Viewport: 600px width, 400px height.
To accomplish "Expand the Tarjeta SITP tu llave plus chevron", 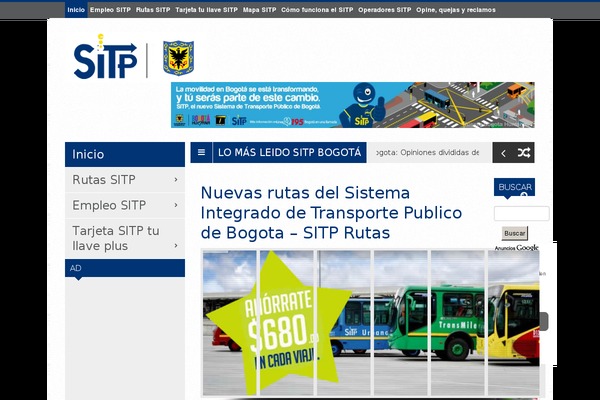I will [176, 245].
